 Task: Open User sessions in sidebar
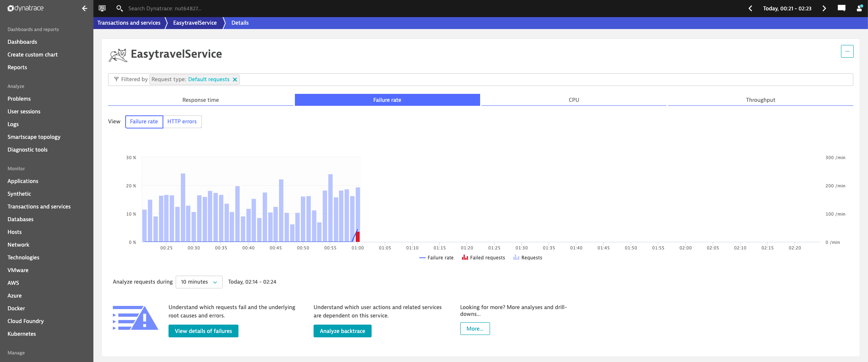(24, 111)
